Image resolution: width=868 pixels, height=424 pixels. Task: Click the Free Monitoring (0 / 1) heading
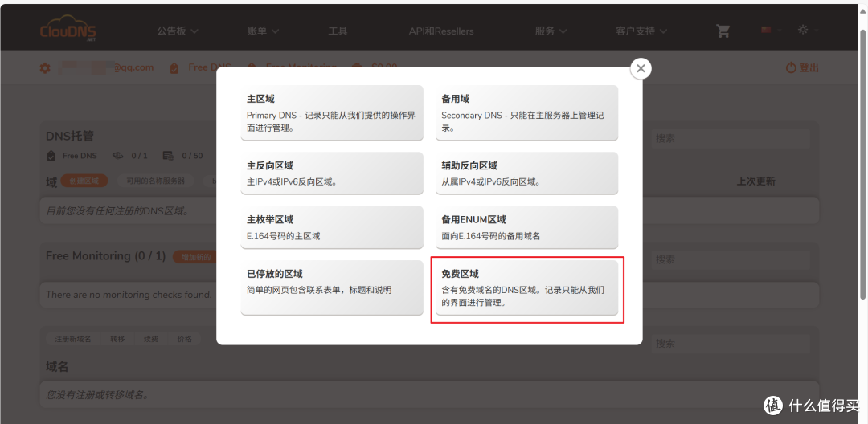(106, 256)
